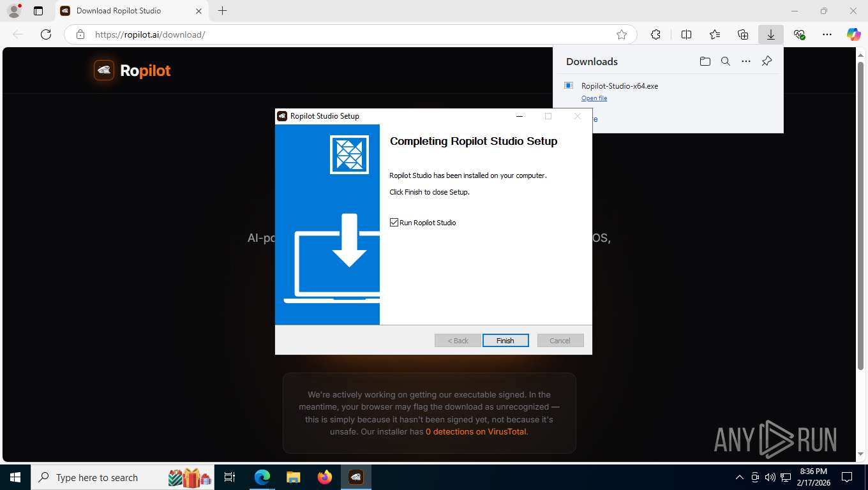Open a new browser tab
Screen dimensions: 868x490
222,11
